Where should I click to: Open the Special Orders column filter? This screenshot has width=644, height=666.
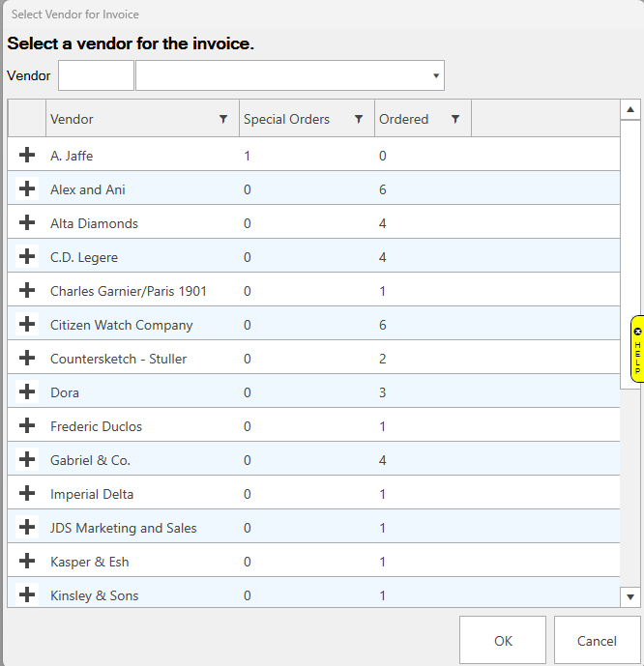(359, 119)
